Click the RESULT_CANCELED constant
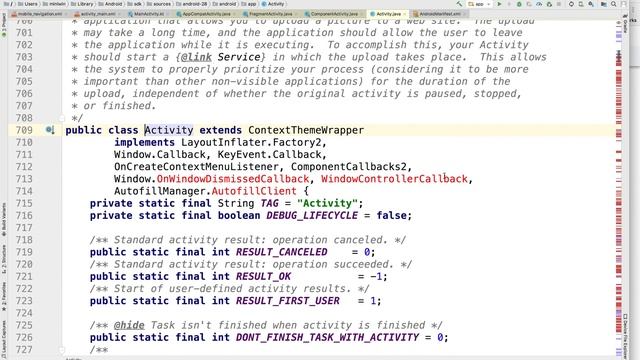The image size is (640, 360). pos(282,252)
